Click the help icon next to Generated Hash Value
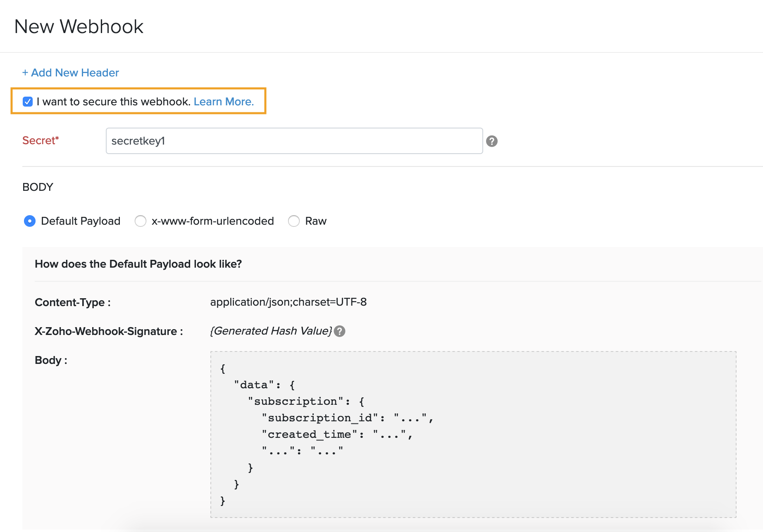 (x=339, y=331)
